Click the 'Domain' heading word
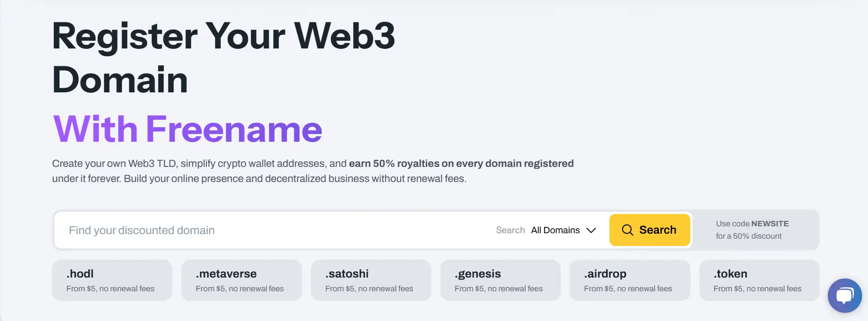The height and width of the screenshot is (321, 868). (x=120, y=80)
